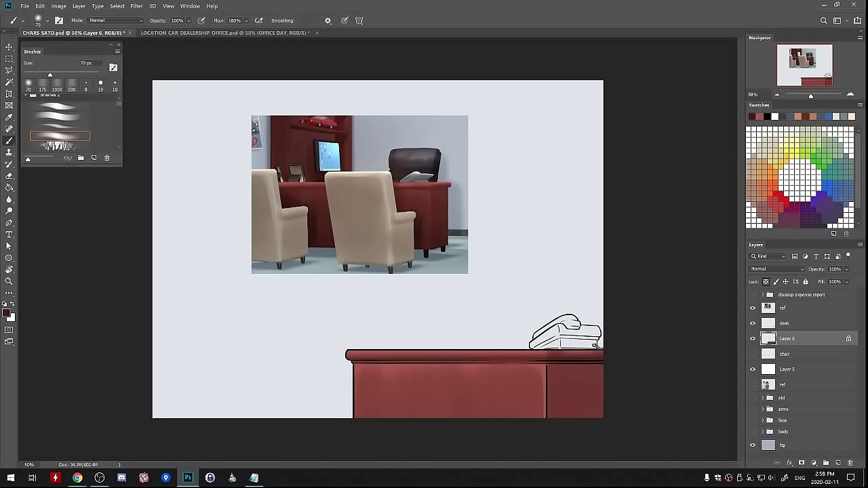Click the foreground color swatch

[x=6, y=312]
